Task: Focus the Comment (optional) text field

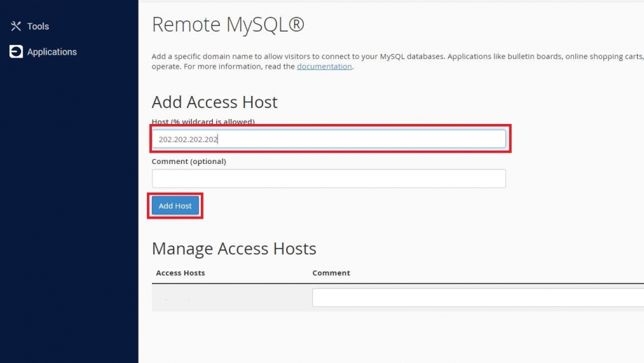Action: [x=328, y=179]
